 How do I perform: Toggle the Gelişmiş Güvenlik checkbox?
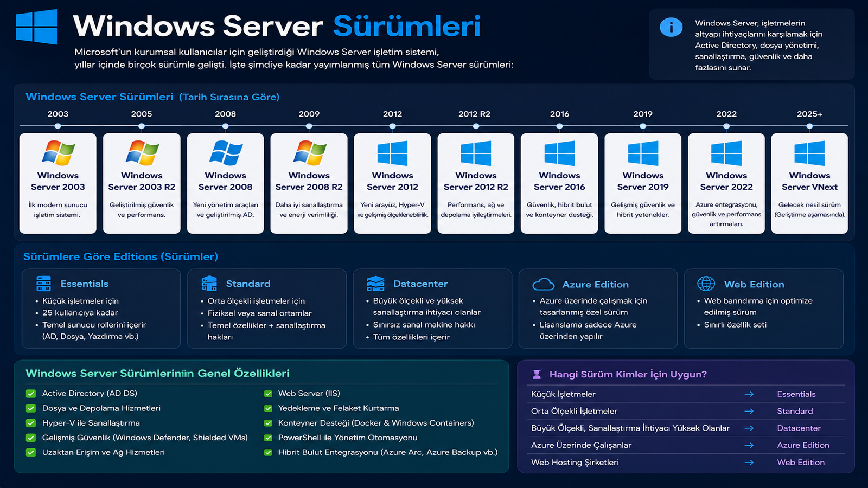tap(31, 438)
